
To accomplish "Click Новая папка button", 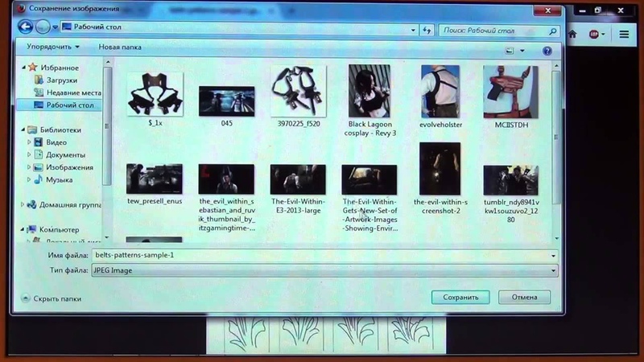I will point(120,47).
